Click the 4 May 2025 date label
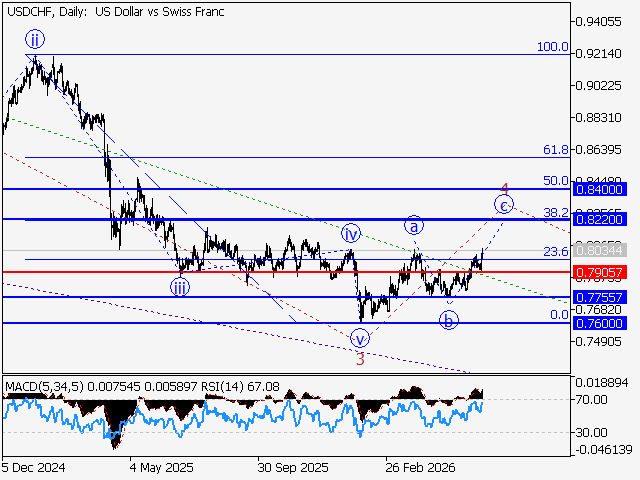 point(162,467)
